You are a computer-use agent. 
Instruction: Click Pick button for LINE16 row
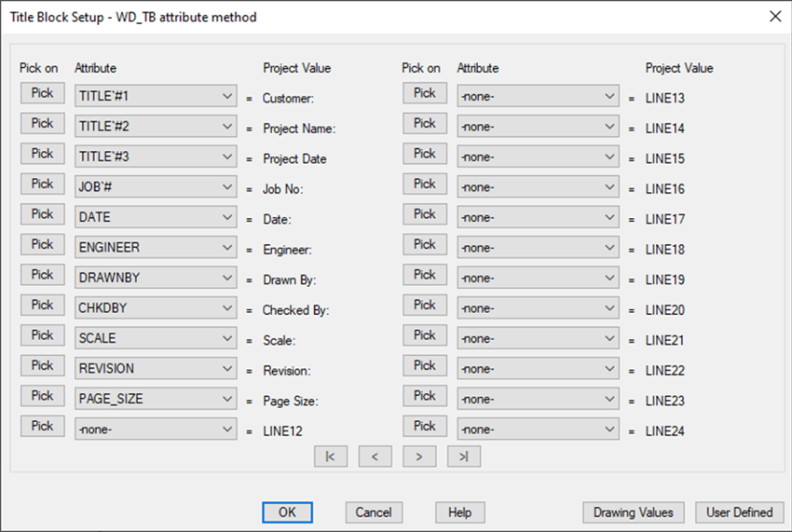425,184
